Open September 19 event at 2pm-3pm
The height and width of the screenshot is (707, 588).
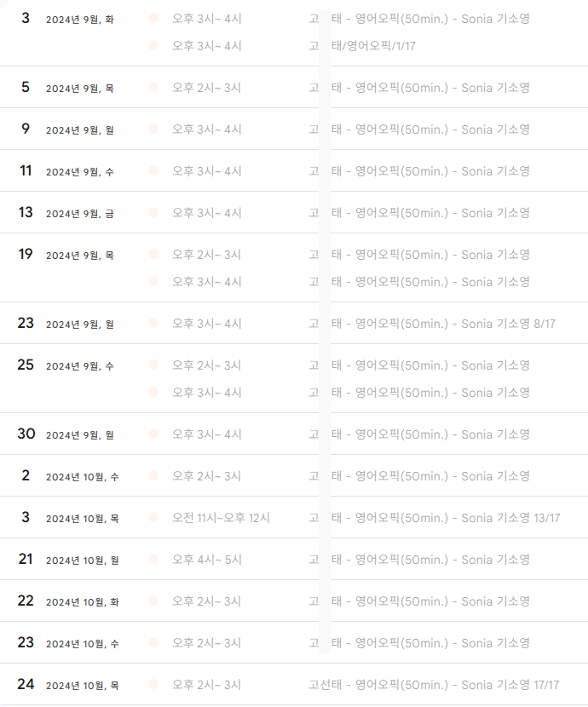click(419, 255)
